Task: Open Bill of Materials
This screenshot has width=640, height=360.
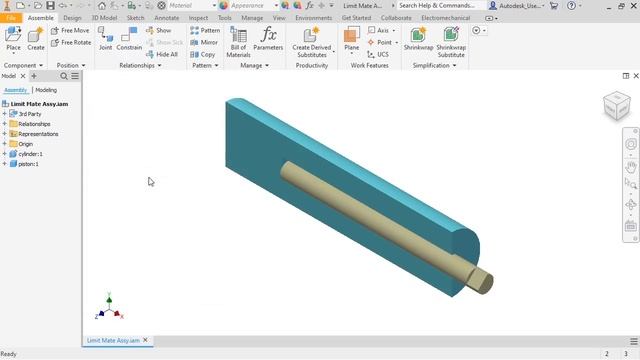Action: [x=238, y=42]
